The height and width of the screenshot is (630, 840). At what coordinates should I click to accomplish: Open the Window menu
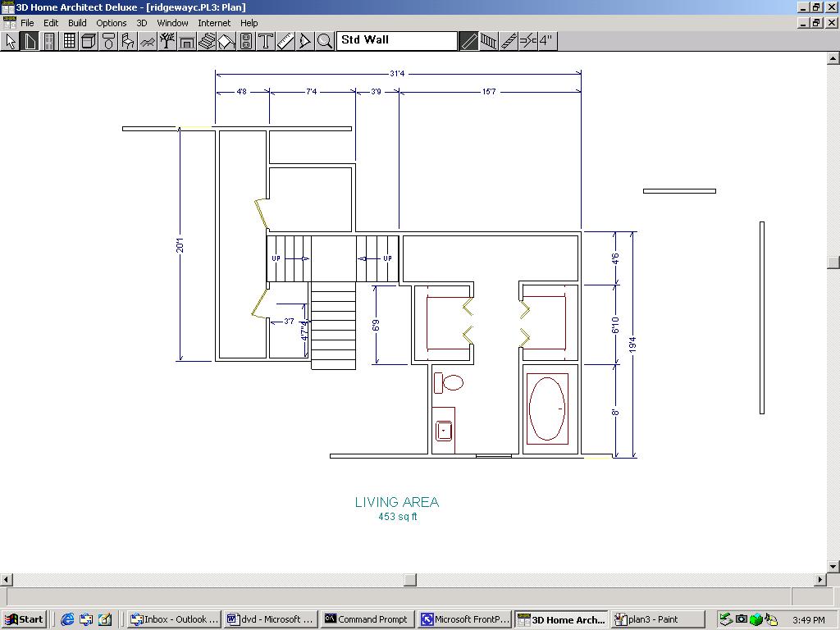172,23
